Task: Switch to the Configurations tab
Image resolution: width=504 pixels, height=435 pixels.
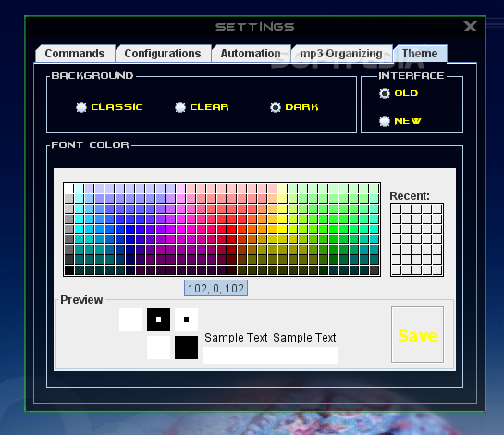Action: click(x=163, y=54)
